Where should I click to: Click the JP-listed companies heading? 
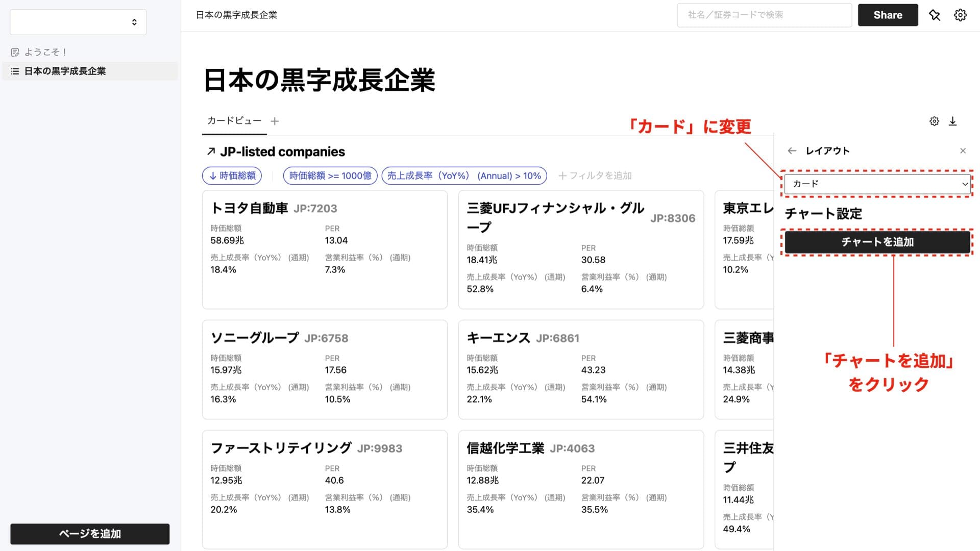click(x=282, y=152)
